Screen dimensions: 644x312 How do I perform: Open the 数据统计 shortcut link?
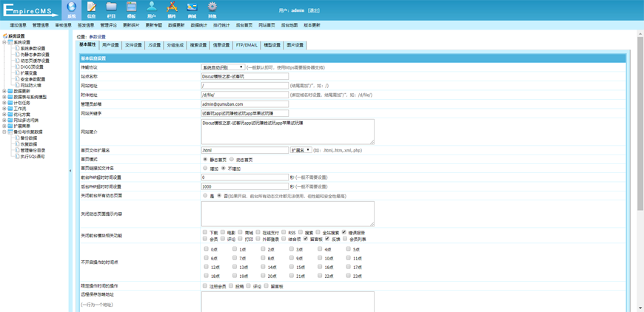coord(199,25)
